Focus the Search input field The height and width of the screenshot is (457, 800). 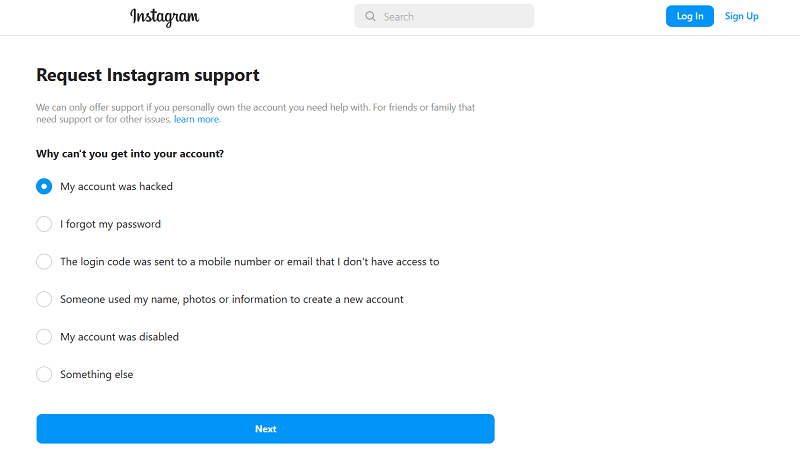(x=444, y=16)
